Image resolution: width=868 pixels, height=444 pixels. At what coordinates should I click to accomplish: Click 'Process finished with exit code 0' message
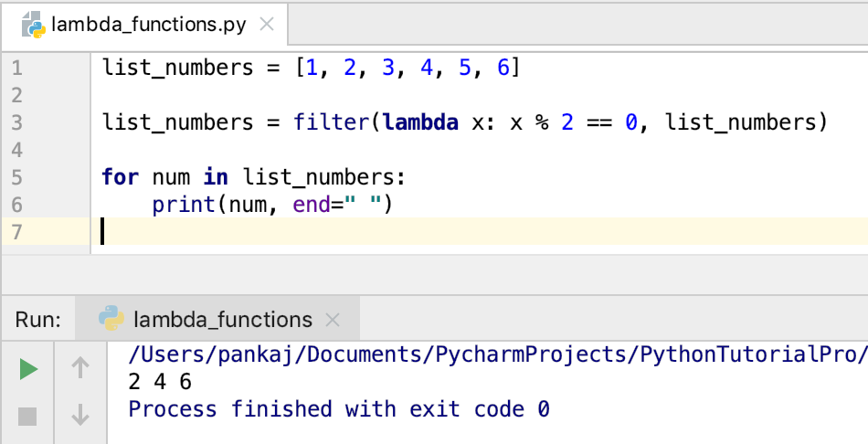pyautogui.click(x=339, y=409)
